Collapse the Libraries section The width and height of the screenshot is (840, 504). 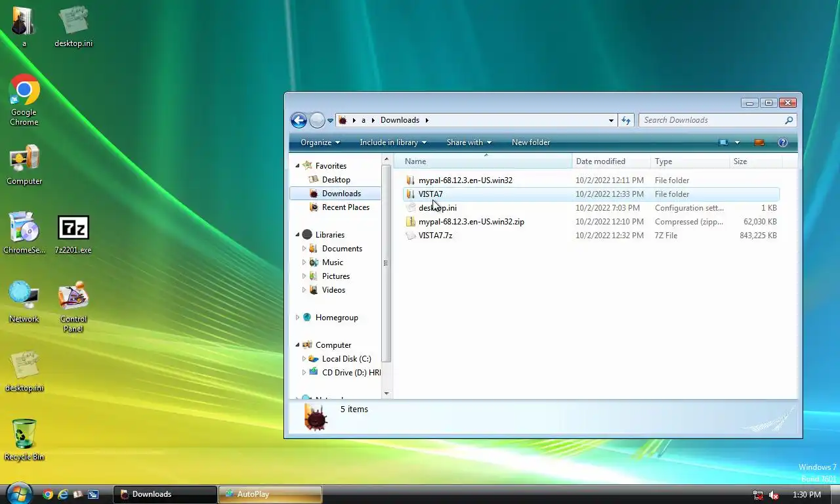point(297,235)
